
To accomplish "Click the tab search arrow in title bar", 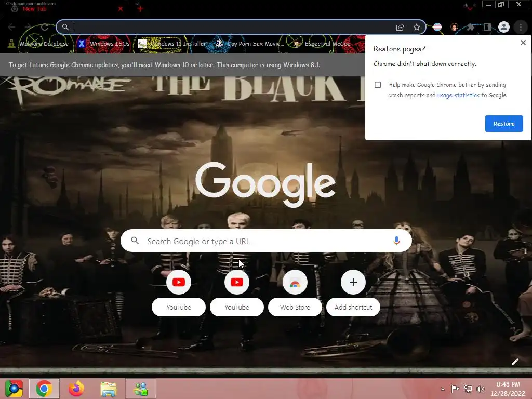I will tap(470, 8).
